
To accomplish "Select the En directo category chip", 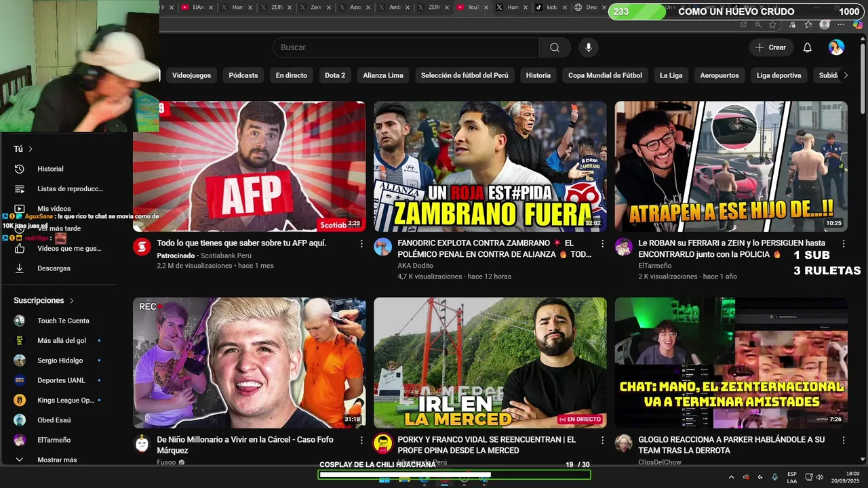I will [x=291, y=75].
